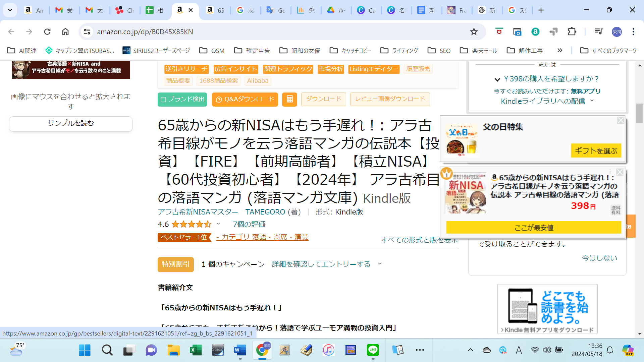This screenshot has width=644, height=362.
Task: Open the site information icon in address bar
Action: pos(87,32)
